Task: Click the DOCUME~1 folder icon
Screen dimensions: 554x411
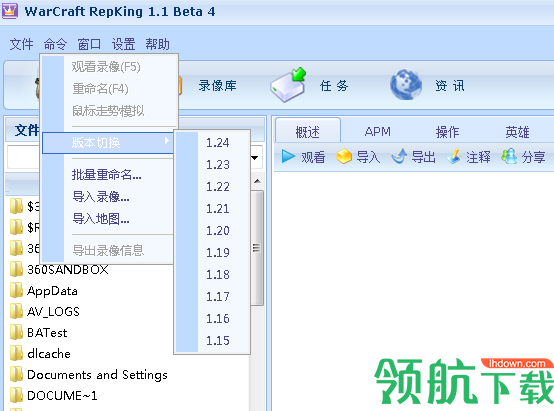Action: point(16,395)
